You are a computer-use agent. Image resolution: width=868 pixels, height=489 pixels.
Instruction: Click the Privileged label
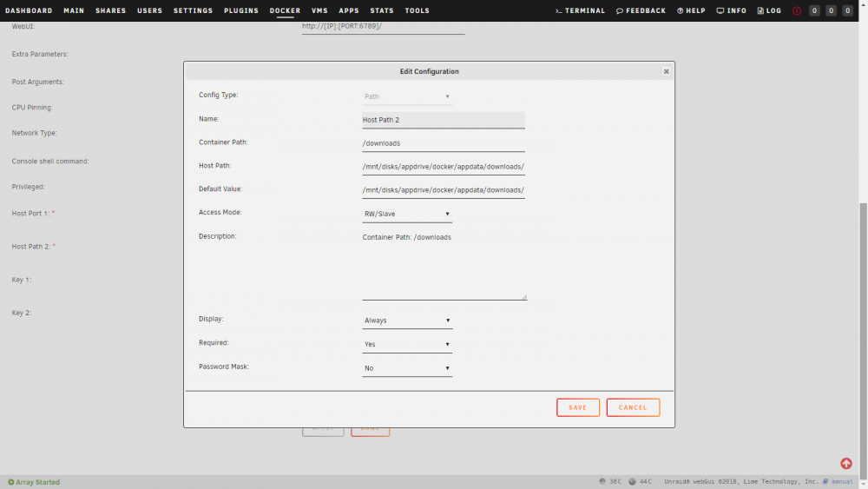click(x=29, y=187)
